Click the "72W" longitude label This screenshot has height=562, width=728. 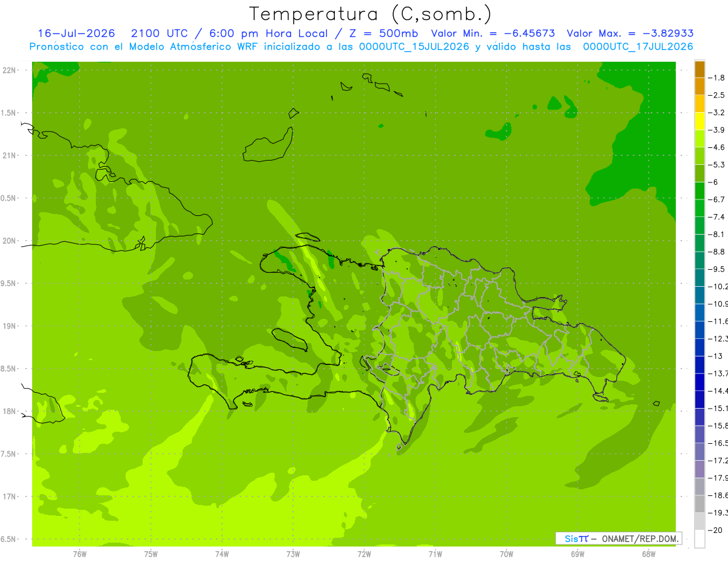coord(364,554)
